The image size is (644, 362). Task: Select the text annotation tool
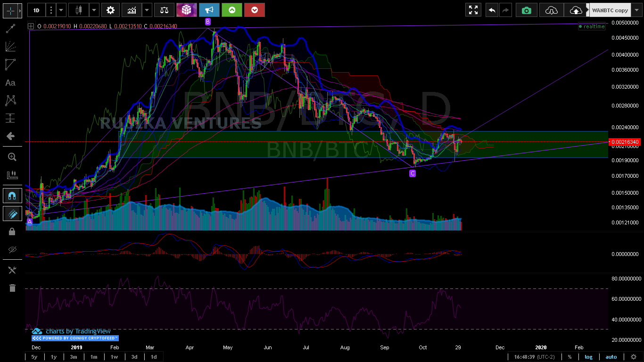click(10, 82)
